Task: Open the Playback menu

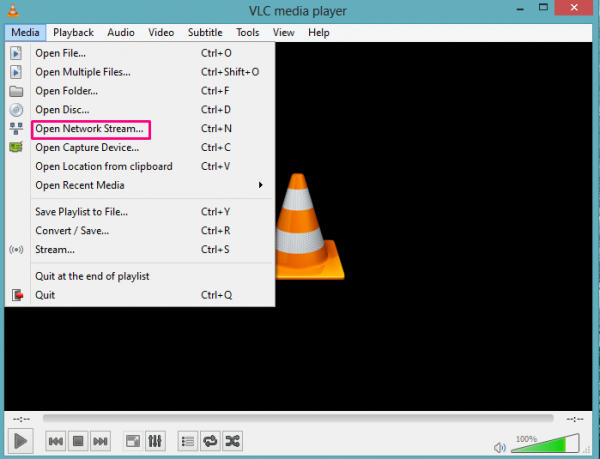Action: pos(73,33)
